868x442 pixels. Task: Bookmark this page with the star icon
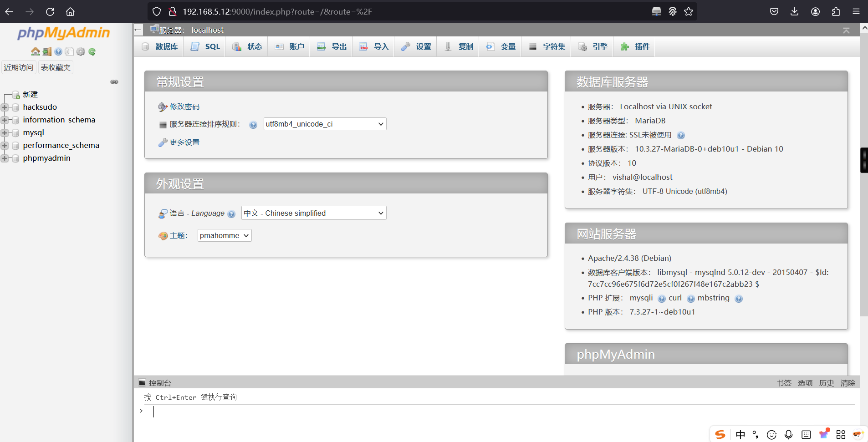coord(689,11)
